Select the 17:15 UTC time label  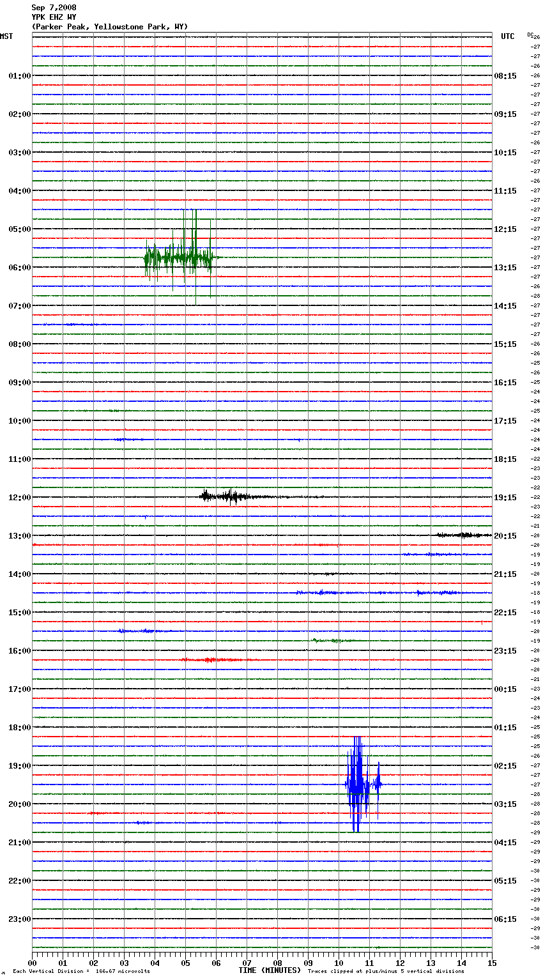click(505, 421)
